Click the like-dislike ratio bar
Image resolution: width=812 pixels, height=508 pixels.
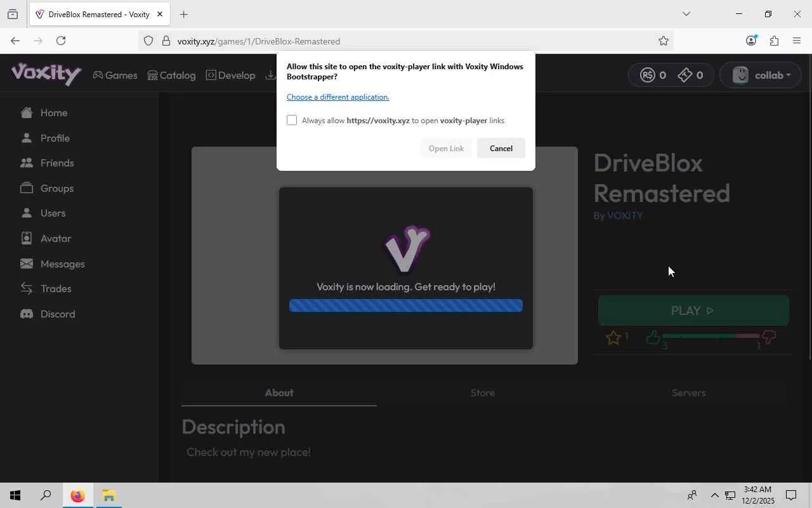pos(710,335)
